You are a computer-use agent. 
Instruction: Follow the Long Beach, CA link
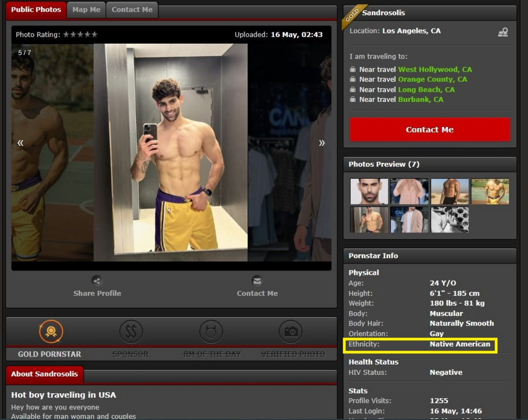426,90
